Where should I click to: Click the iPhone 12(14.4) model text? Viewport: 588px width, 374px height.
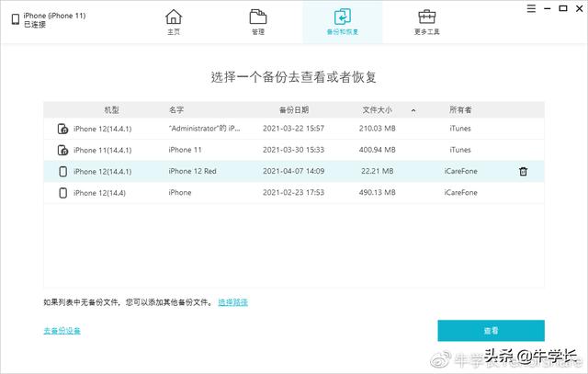[99, 193]
